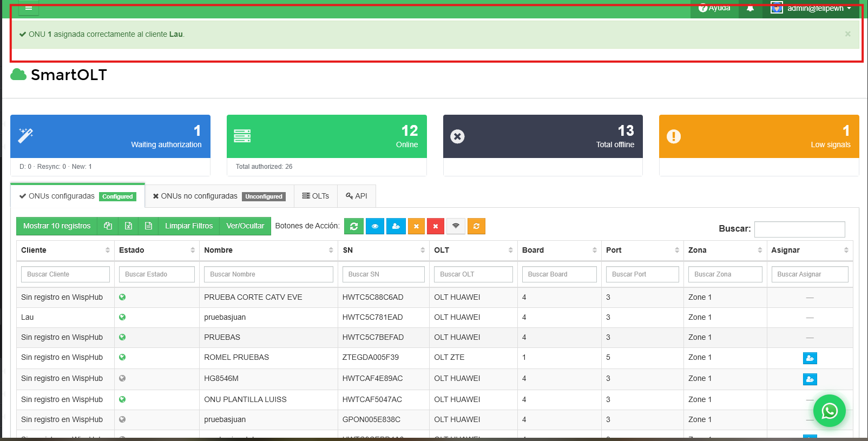Open the Online ONUs card

point(327,136)
